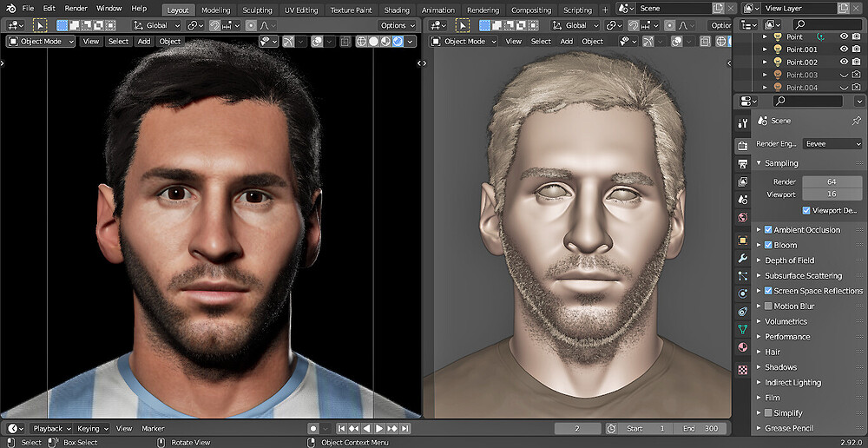The image size is (868, 448).
Task: Switch to the Compositing workspace tab
Action: [x=531, y=10]
